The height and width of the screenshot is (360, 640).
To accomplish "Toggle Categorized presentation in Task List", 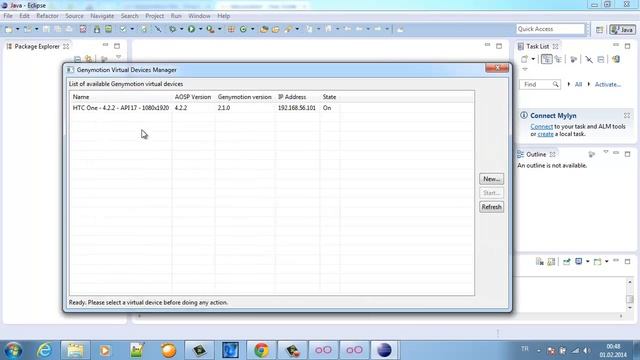I will tap(546, 60).
